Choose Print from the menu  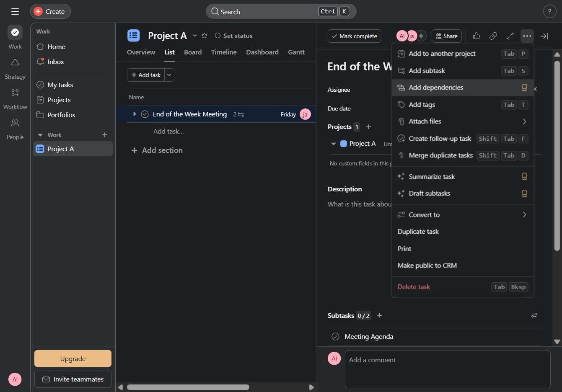pos(463,248)
